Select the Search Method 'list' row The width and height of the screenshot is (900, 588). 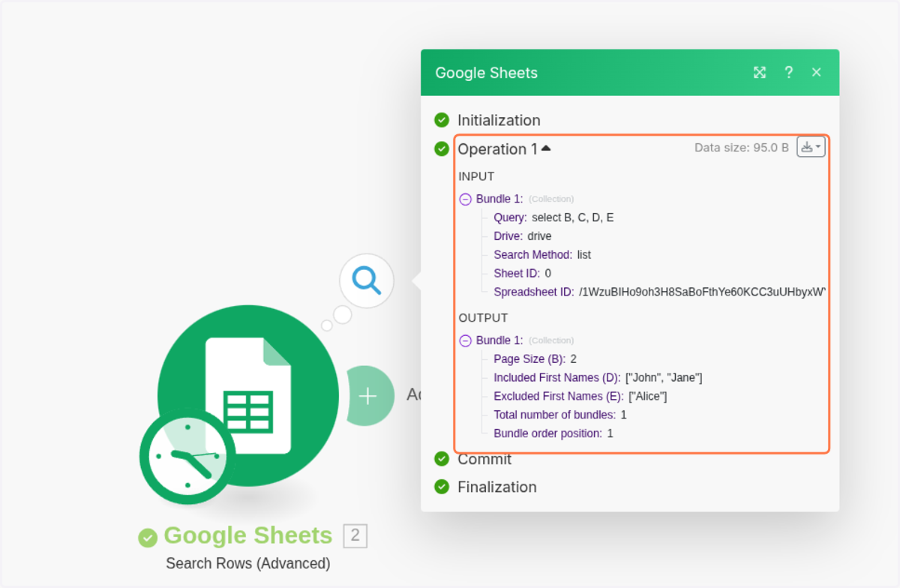click(542, 255)
